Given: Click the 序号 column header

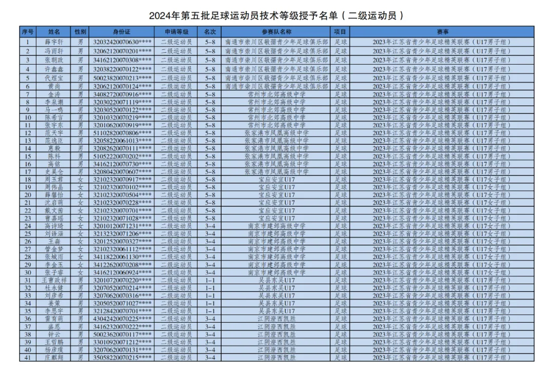Looking at the screenshot, I should pyautogui.click(x=28, y=31).
